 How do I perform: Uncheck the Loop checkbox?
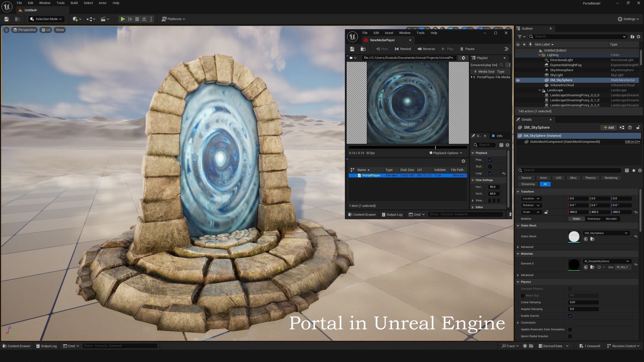coord(490,173)
